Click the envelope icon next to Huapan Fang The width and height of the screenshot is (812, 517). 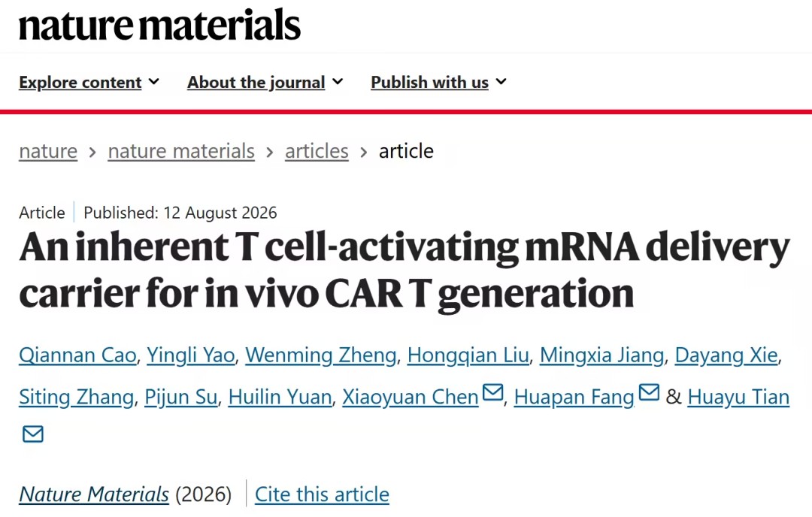pyautogui.click(x=649, y=392)
